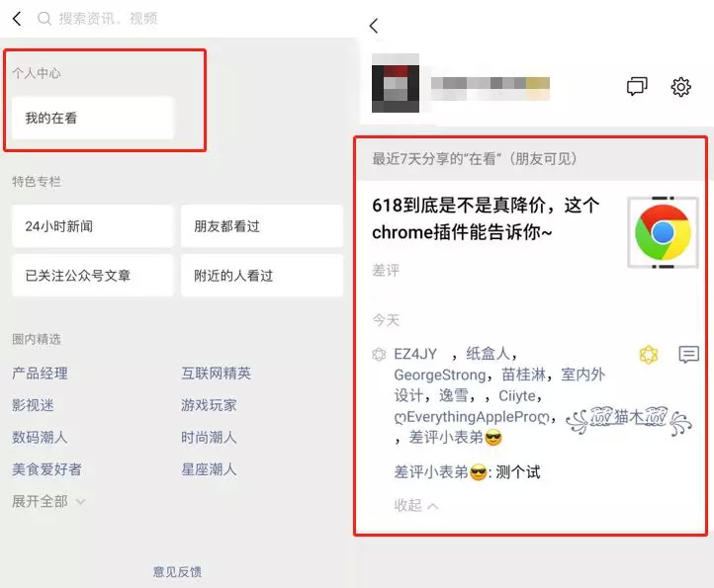
Task: Open the settings gear icon
Action: (x=680, y=87)
